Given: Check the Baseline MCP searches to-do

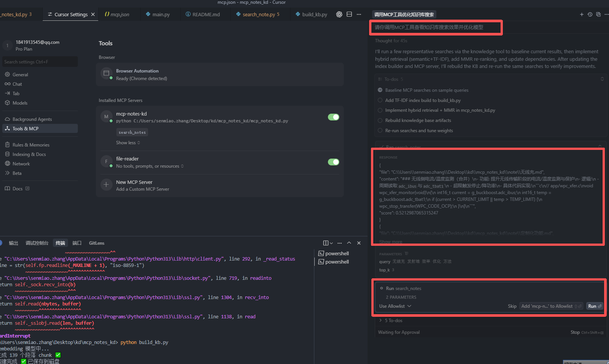Looking at the screenshot, I should (380, 90).
